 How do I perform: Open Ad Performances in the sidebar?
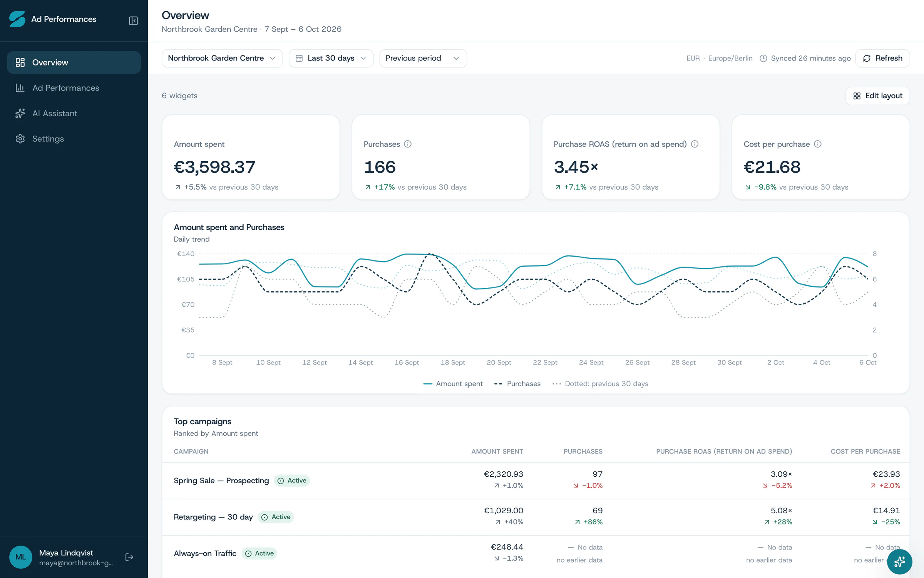point(74,88)
